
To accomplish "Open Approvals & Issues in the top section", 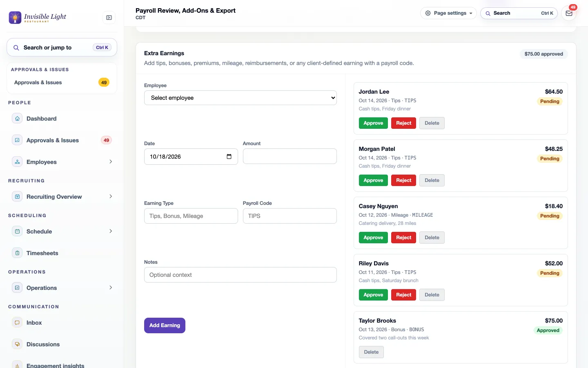I will (x=62, y=83).
